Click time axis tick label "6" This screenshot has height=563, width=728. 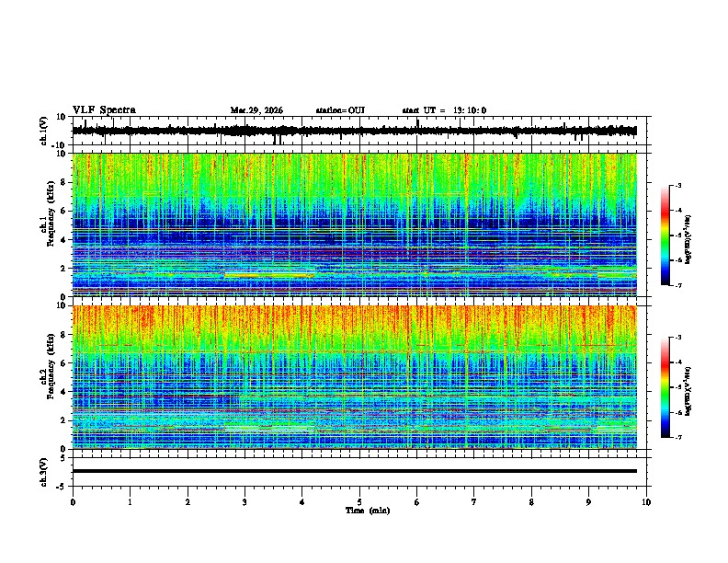click(417, 502)
